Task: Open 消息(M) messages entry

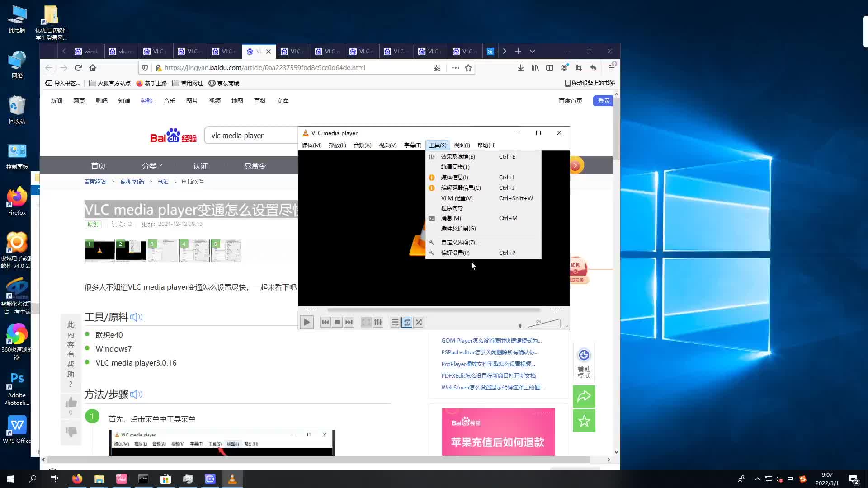Action: tap(483, 218)
